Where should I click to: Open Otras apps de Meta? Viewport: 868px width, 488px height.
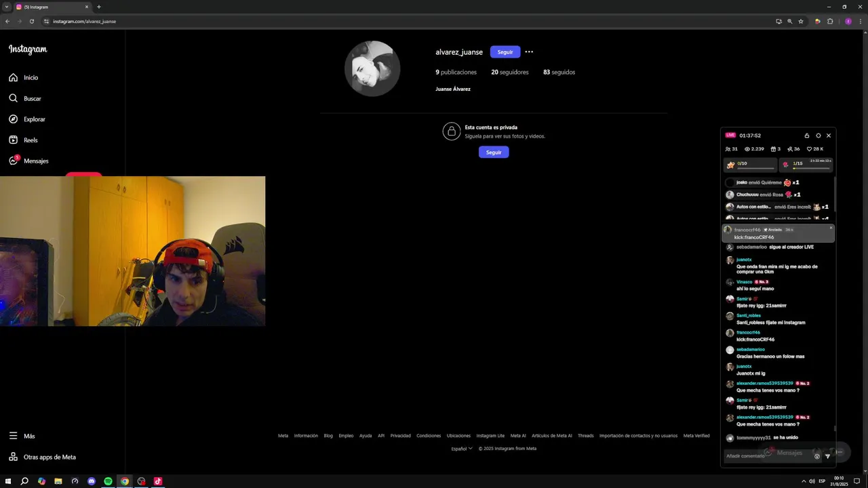click(42, 457)
